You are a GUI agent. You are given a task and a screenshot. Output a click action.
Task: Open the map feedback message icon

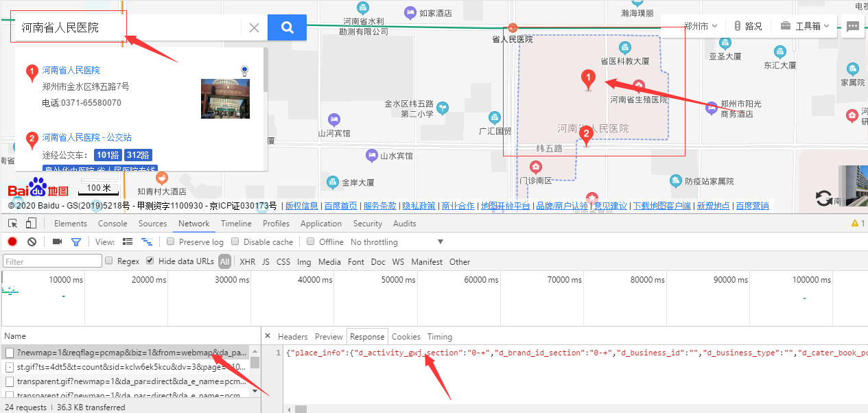coord(853,27)
